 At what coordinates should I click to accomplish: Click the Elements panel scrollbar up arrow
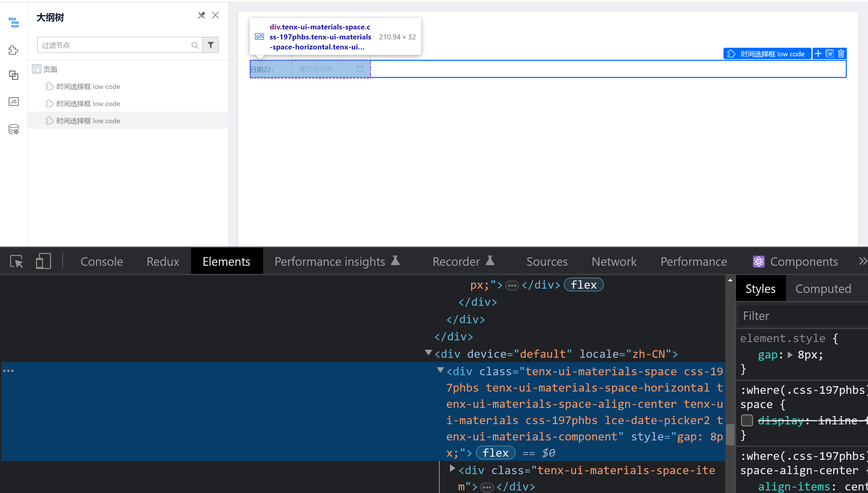click(x=730, y=280)
